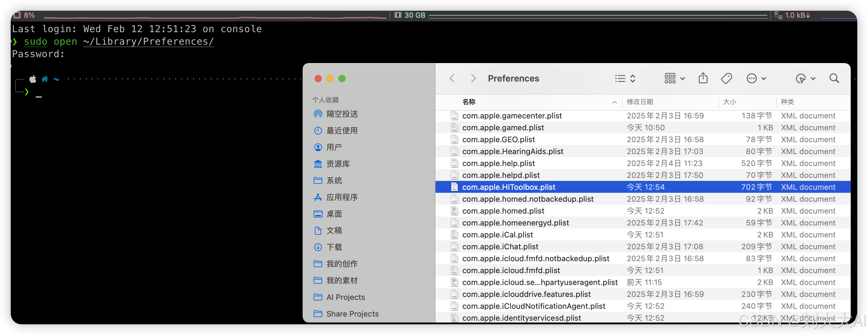The image size is (868, 335).
Task: Sort by 修改日期 column header
Action: coord(640,102)
